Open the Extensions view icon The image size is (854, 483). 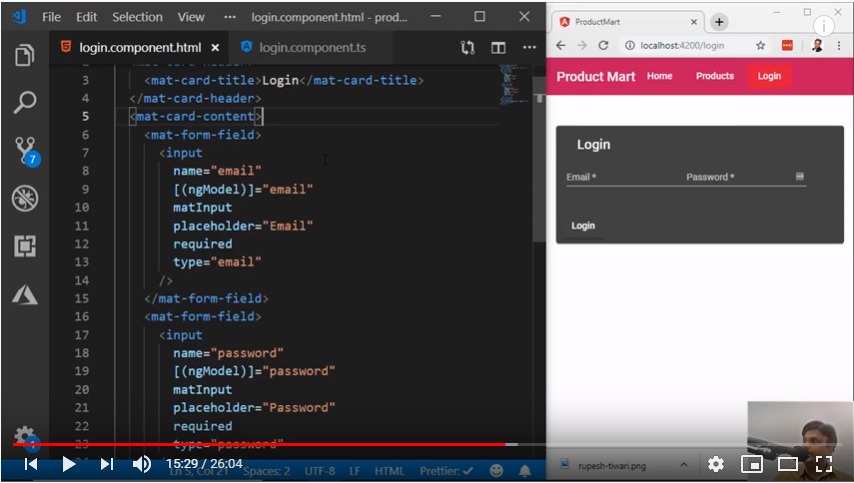click(25, 246)
